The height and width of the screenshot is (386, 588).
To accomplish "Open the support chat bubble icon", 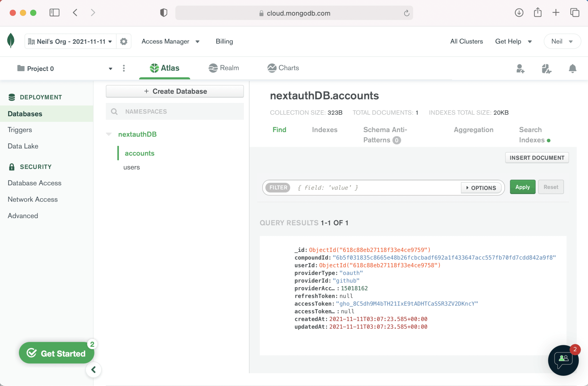I will pyautogui.click(x=563, y=360).
